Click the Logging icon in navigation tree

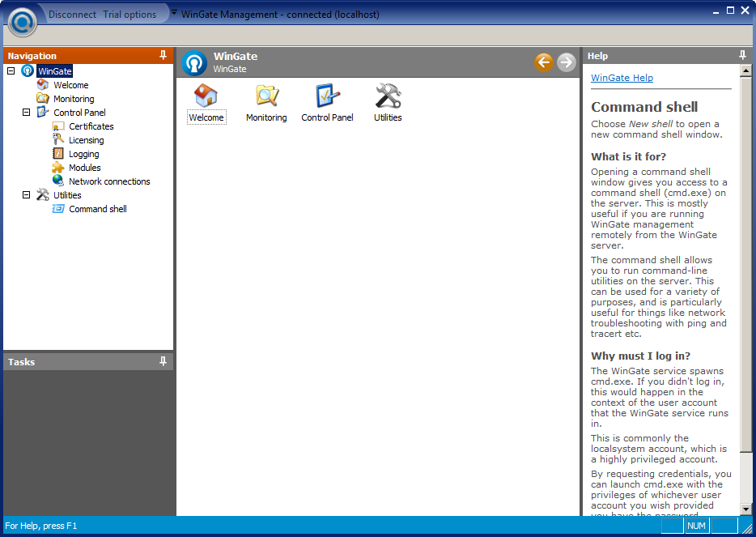(x=58, y=153)
